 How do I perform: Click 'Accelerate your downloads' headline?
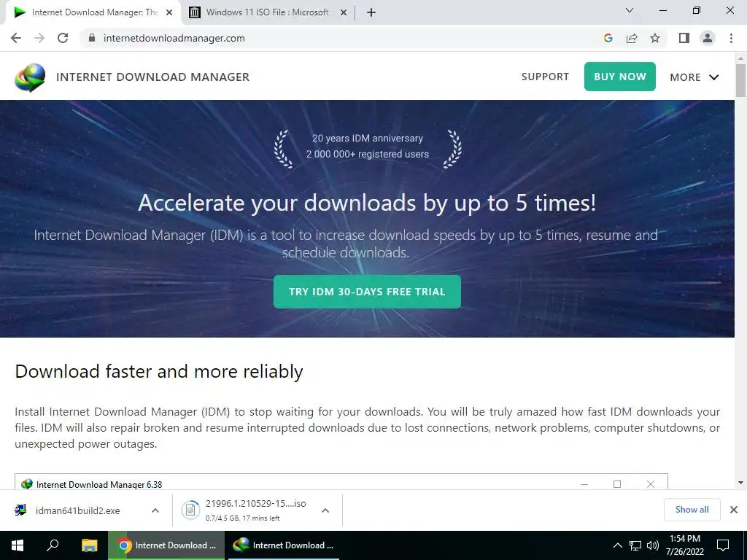pyautogui.click(x=367, y=203)
